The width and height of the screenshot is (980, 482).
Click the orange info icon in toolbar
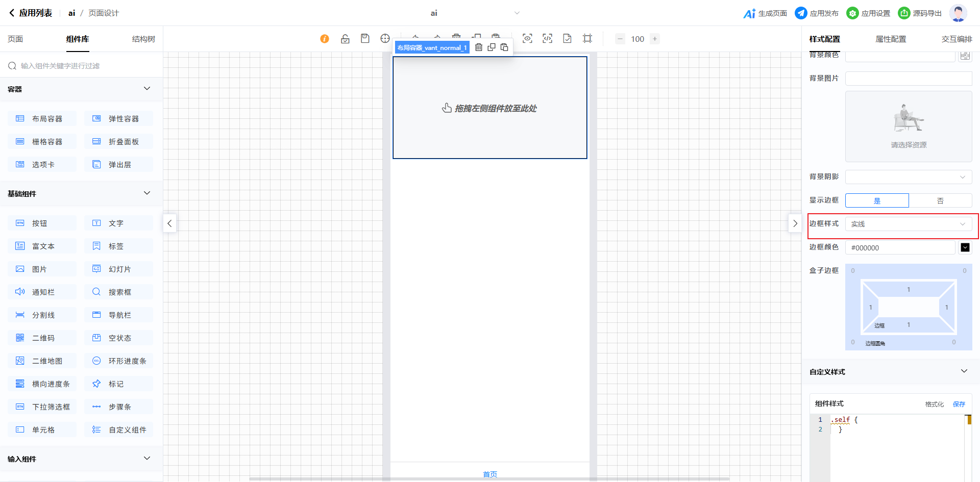pyautogui.click(x=325, y=39)
